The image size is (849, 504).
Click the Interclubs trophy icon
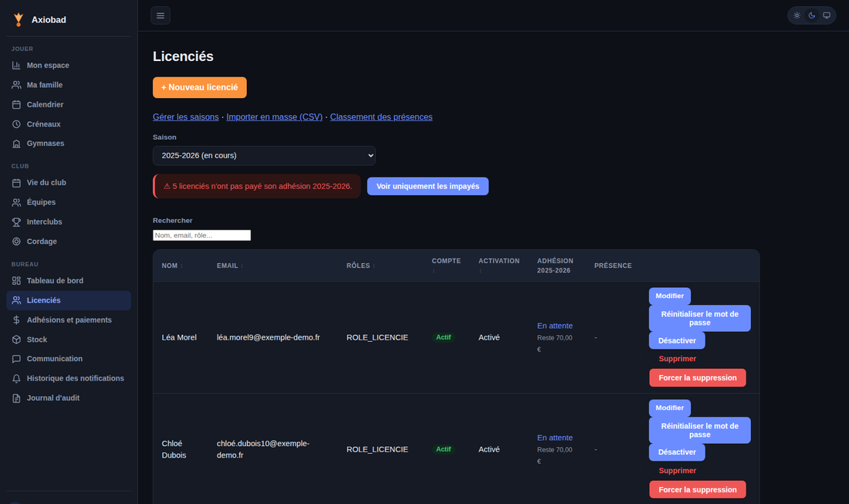(16, 222)
